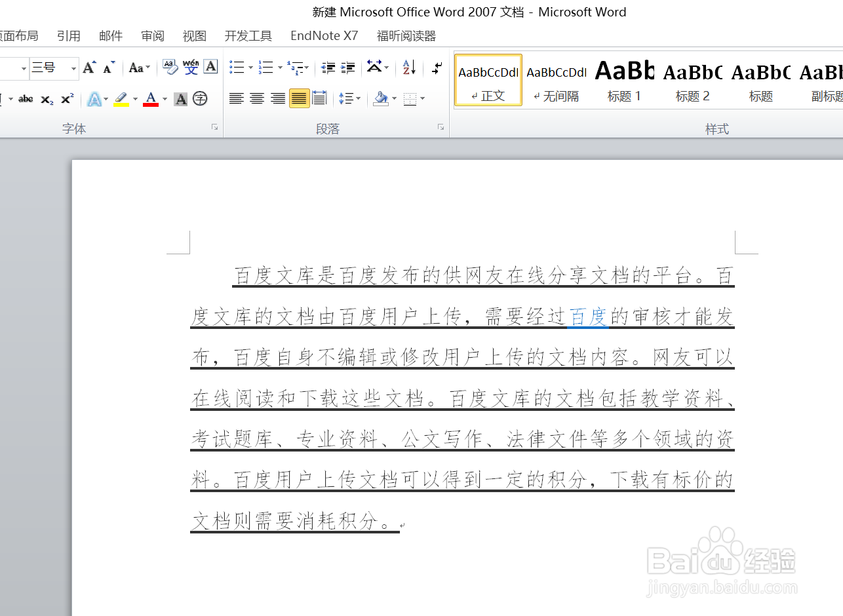Click end of text 文档则需要消耗积分。
Image resolution: width=843 pixels, height=616 pixels.
tap(399, 522)
